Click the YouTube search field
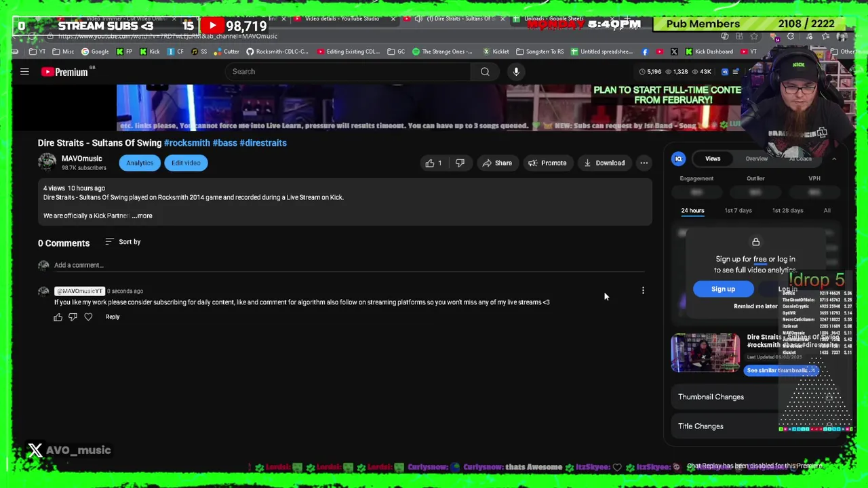This screenshot has width=868, height=488. (x=348, y=71)
